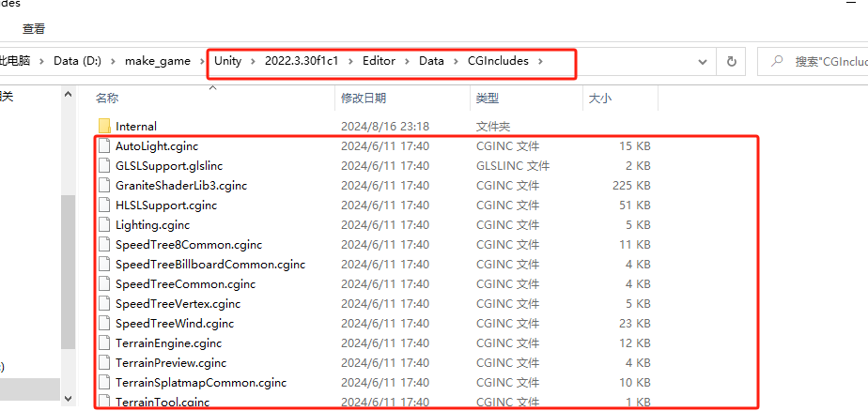This screenshot has height=411, width=868.
Task: Expand chevron after Data (D:) in path
Action: pos(113,61)
